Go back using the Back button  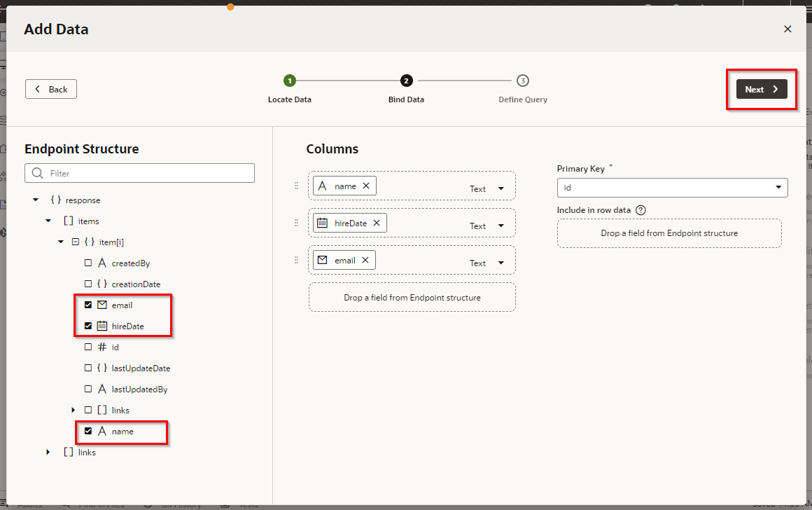[51, 89]
